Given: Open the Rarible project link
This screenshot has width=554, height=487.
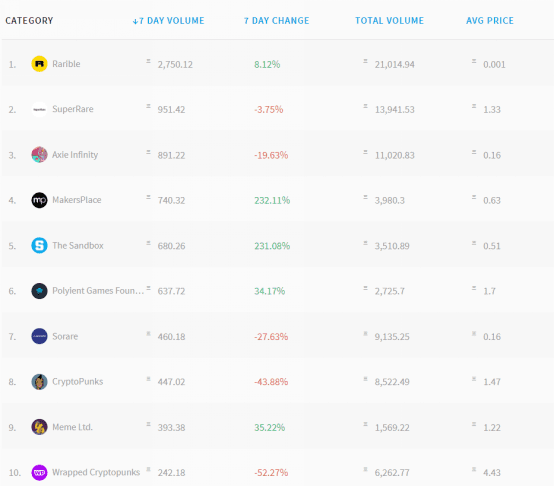Looking at the screenshot, I should tap(66, 64).
